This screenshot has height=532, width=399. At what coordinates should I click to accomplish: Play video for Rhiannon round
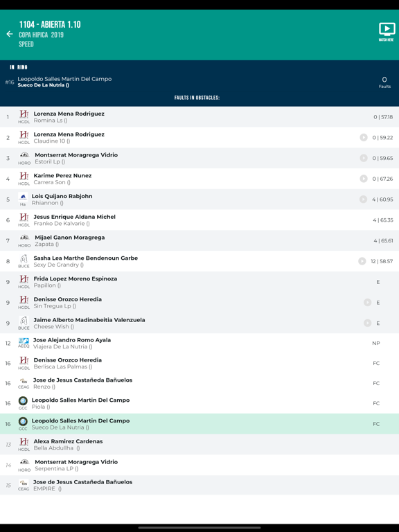click(x=363, y=199)
